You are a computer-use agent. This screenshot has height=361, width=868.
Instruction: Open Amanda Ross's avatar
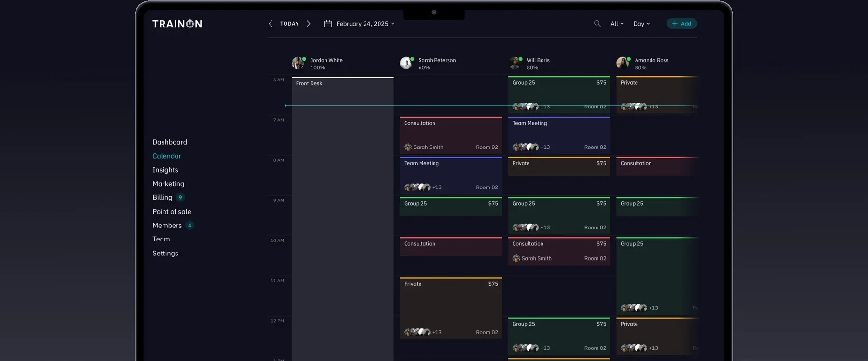(x=623, y=63)
